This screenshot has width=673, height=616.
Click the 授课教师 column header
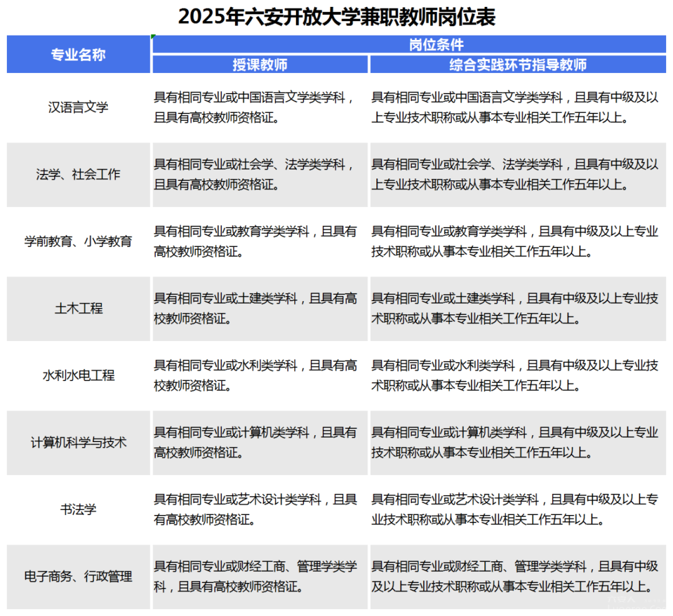pos(260,65)
